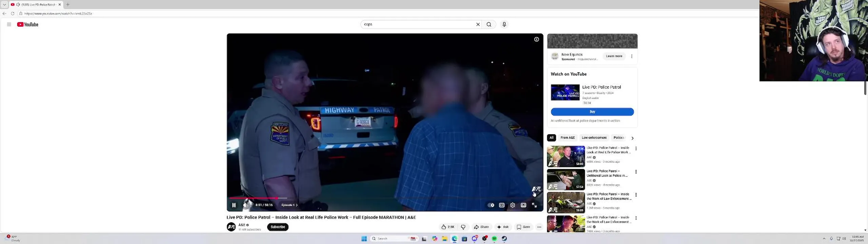The image size is (868, 244).
Task: Open more actions three-dot menu under video
Action: (539, 227)
